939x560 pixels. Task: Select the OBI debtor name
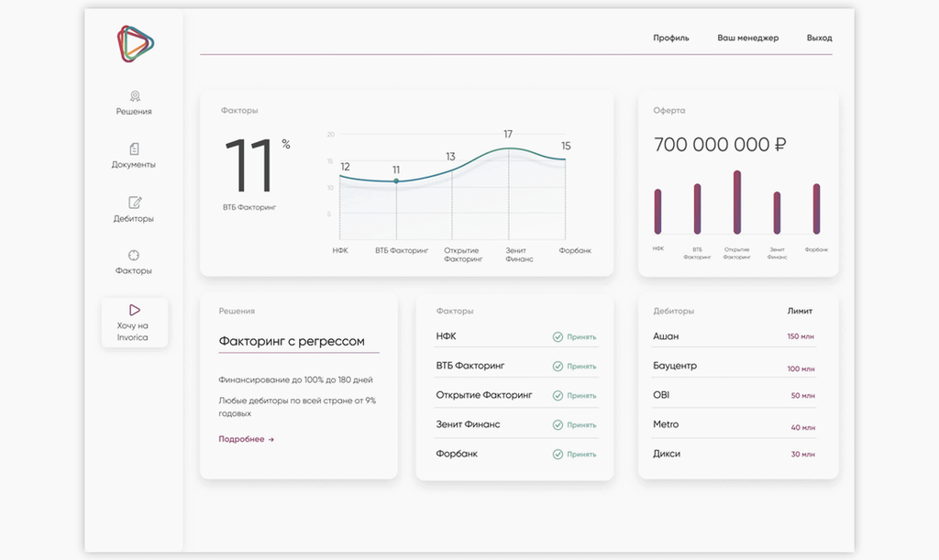(661, 395)
